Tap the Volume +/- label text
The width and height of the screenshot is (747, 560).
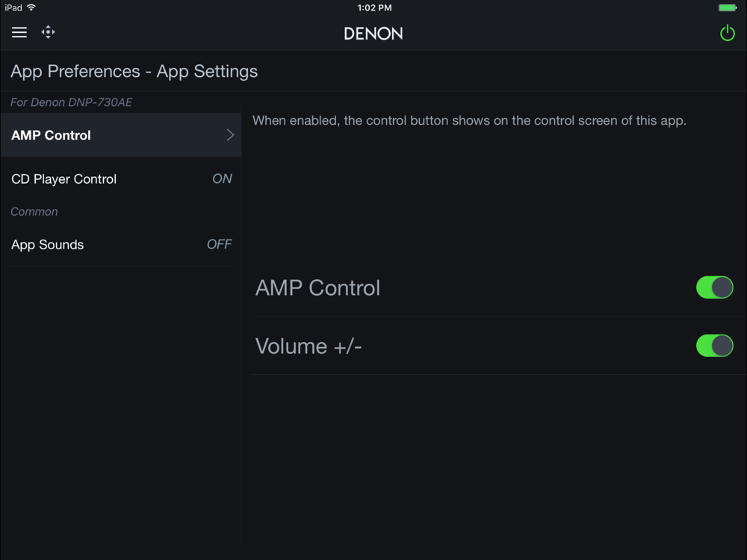(309, 346)
